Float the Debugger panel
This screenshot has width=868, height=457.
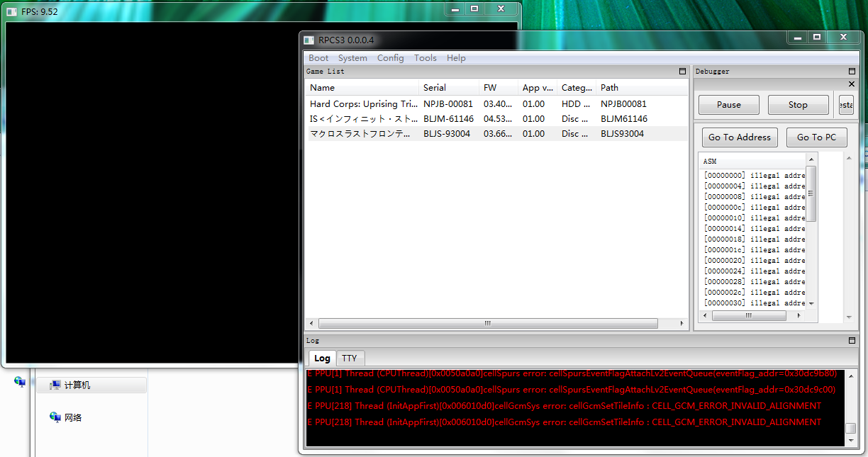click(x=852, y=72)
